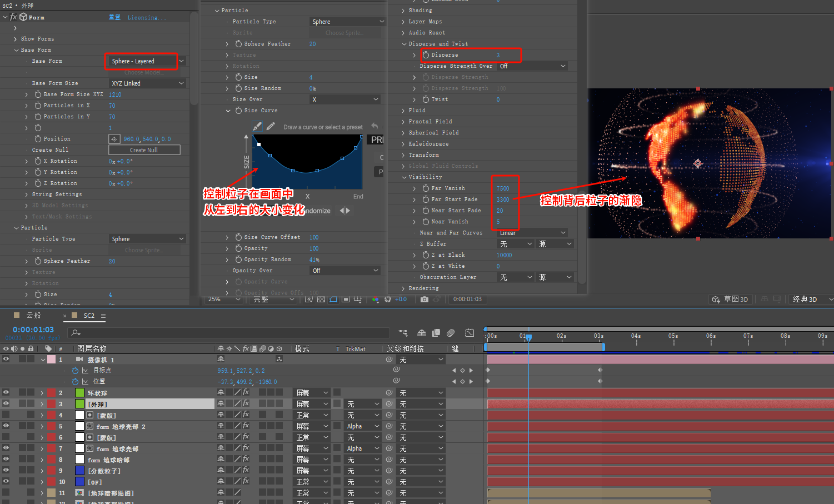Hide the form 地球亮部 2 layer
Screen dimensions: 834x504
pyautogui.click(x=6, y=426)
